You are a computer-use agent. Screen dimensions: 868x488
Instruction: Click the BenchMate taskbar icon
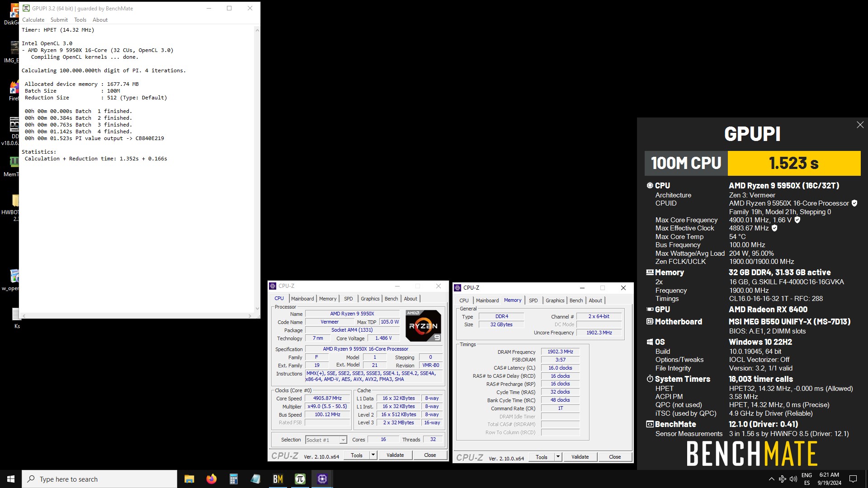278,479
